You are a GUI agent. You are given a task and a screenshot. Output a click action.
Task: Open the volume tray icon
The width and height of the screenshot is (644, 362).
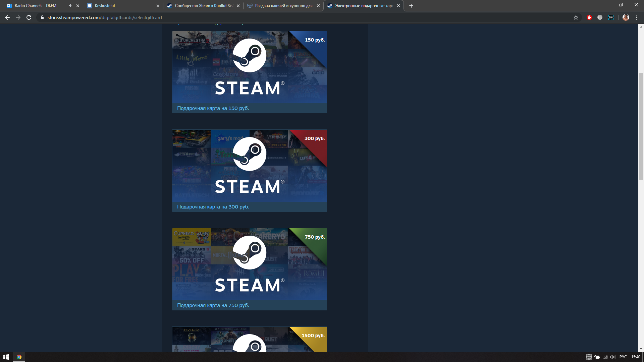click(x=613, y=357)
